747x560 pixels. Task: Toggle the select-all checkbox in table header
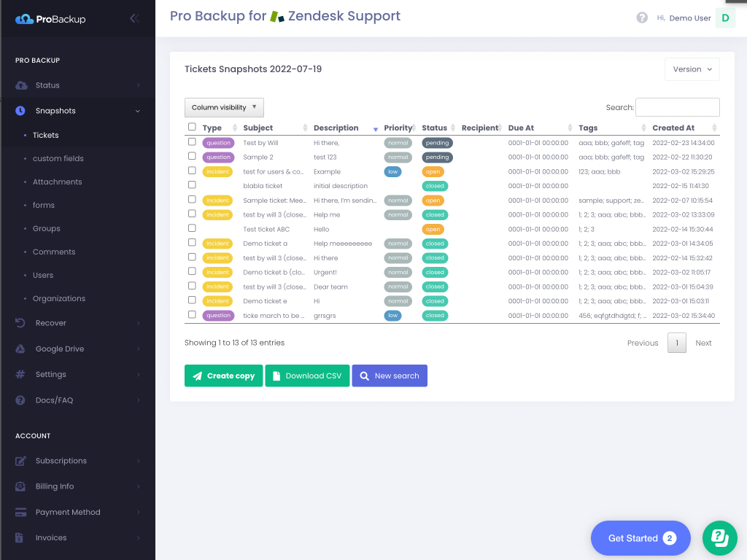click(x=192, y=127)
